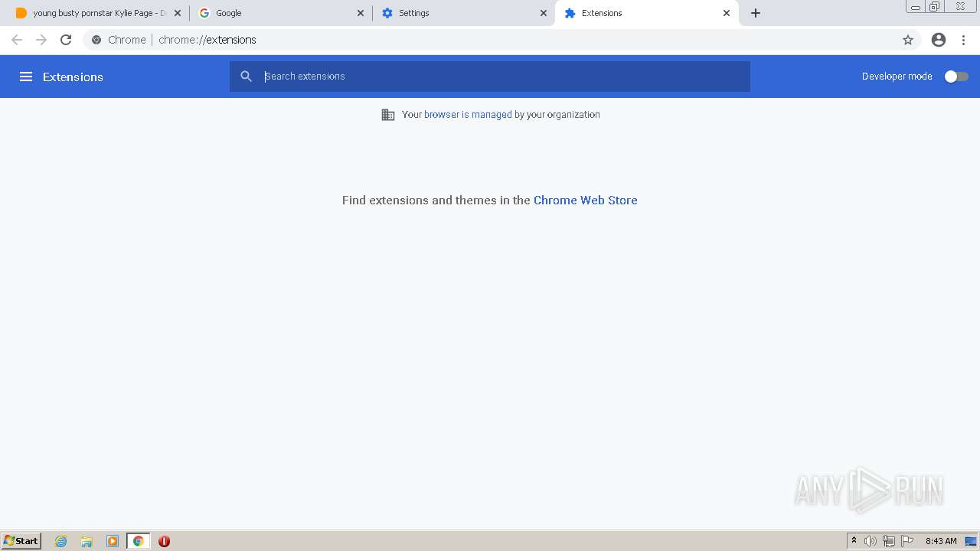Select Chrome taskbar button
Viewport: 980px width, 551px height.
click(x=139, y=541)
